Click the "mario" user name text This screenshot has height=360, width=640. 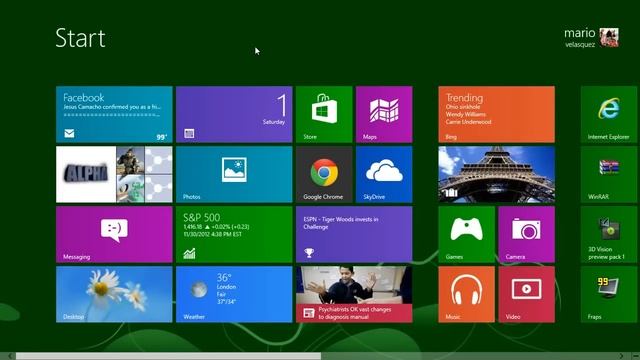pos(580,33)
